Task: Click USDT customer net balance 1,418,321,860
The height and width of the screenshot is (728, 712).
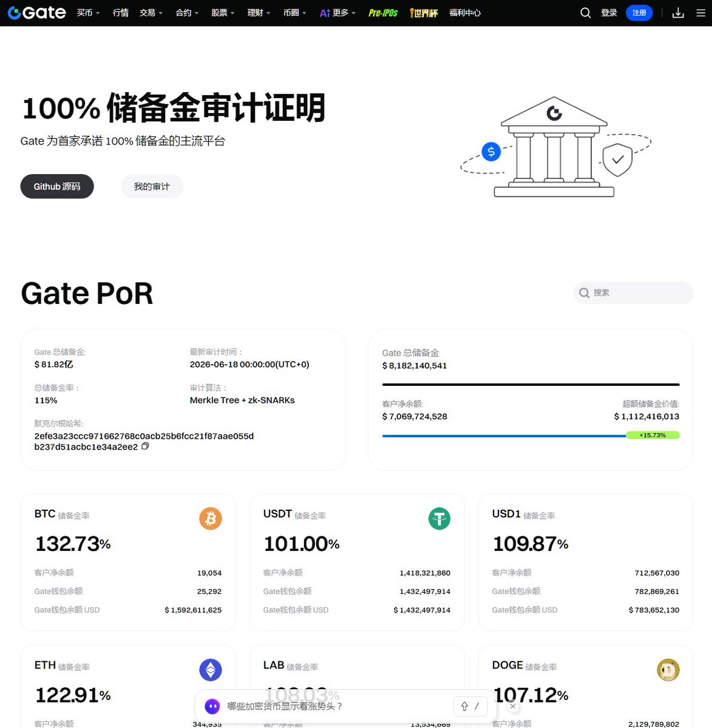Action: click(425, 573)
